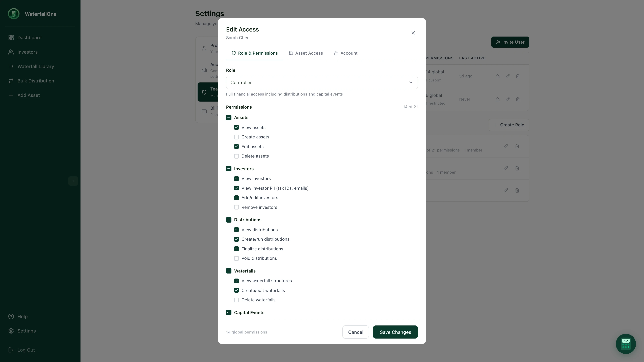The width and height of the screenshot is (644, 362).
Task: Collapse the Distributions permissions group
Action: pos(229,220)
